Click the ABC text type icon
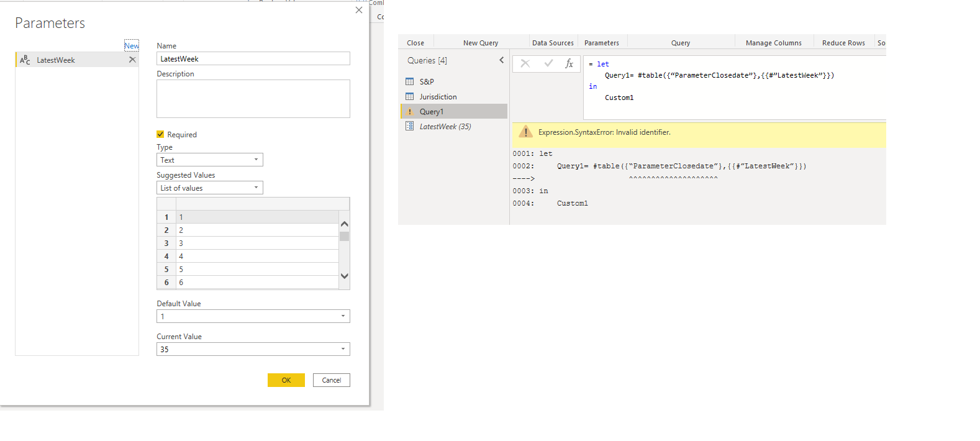Viewport: 980px width, 441px height. (25, 60)
